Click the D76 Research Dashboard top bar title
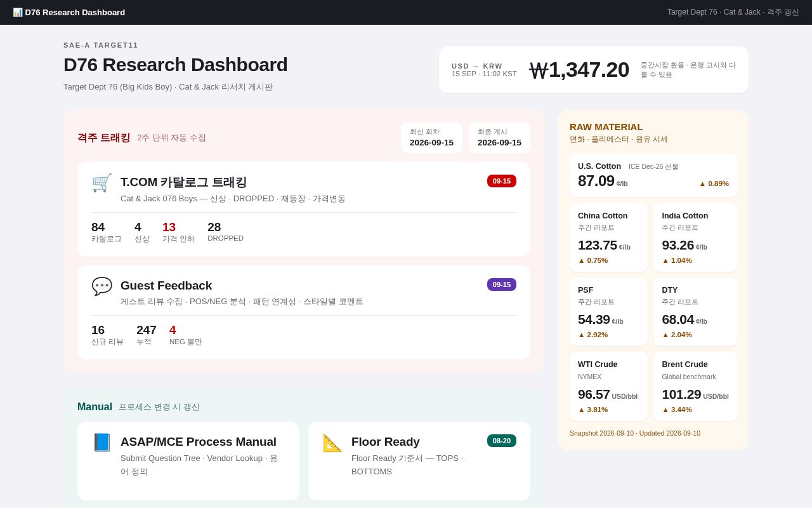This screenshot has width=812, height=508. [x=75, y=12]
